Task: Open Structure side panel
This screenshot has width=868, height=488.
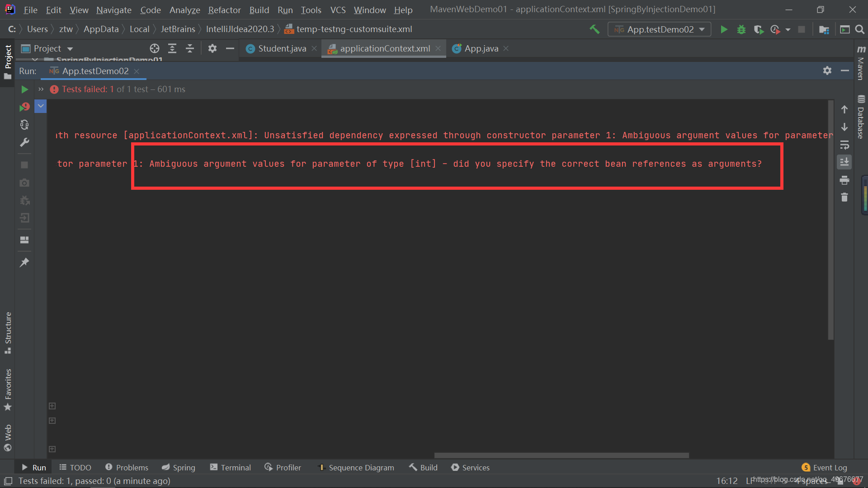Action: pos(8,333)
